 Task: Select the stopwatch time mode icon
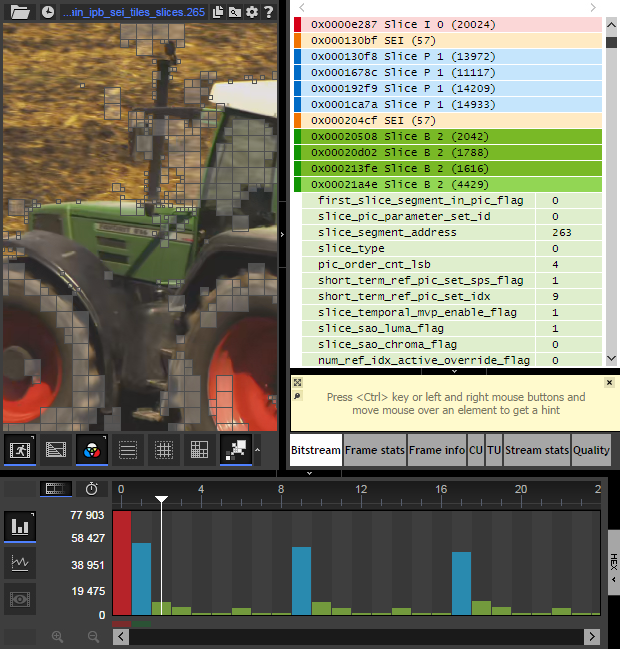tap(91, 489)
